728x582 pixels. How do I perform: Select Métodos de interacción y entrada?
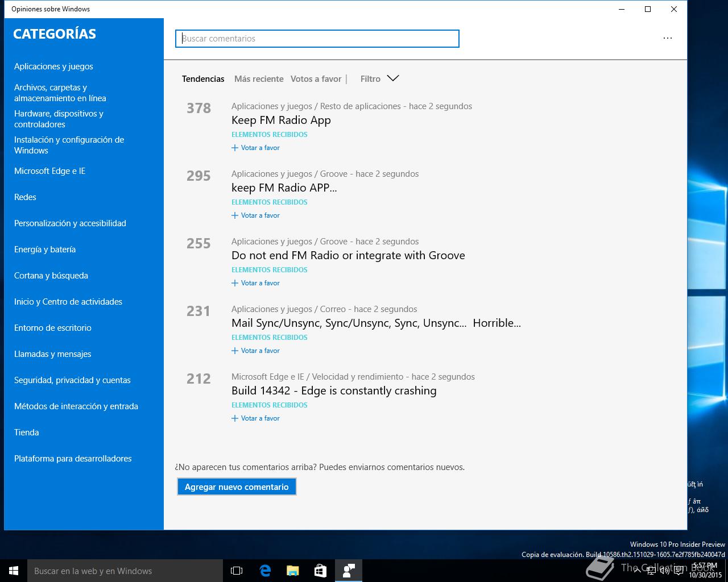[76, 406]
